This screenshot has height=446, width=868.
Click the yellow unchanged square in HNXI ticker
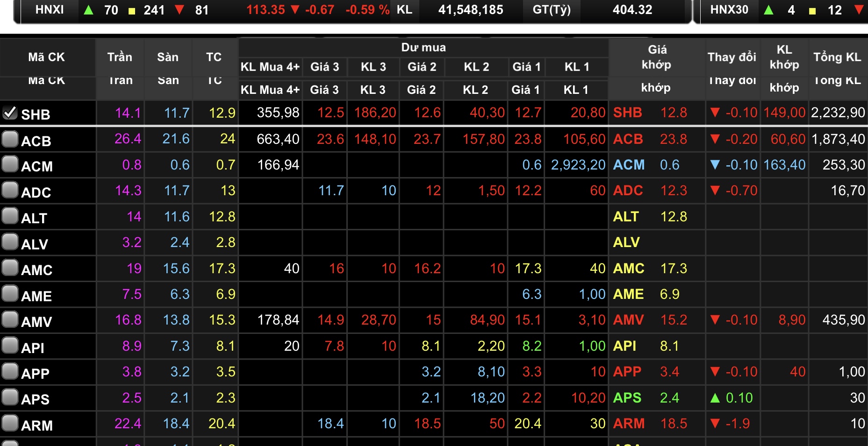coord(132,11)
